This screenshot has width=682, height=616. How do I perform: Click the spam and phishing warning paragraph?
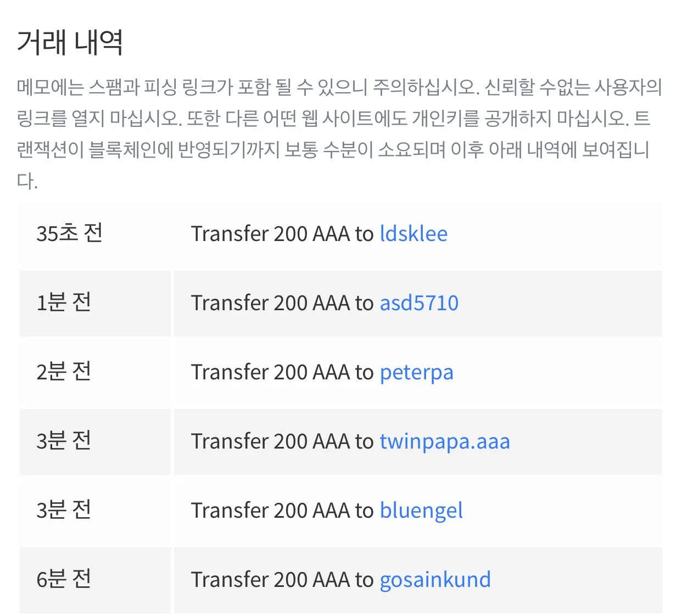click(339, 133)
